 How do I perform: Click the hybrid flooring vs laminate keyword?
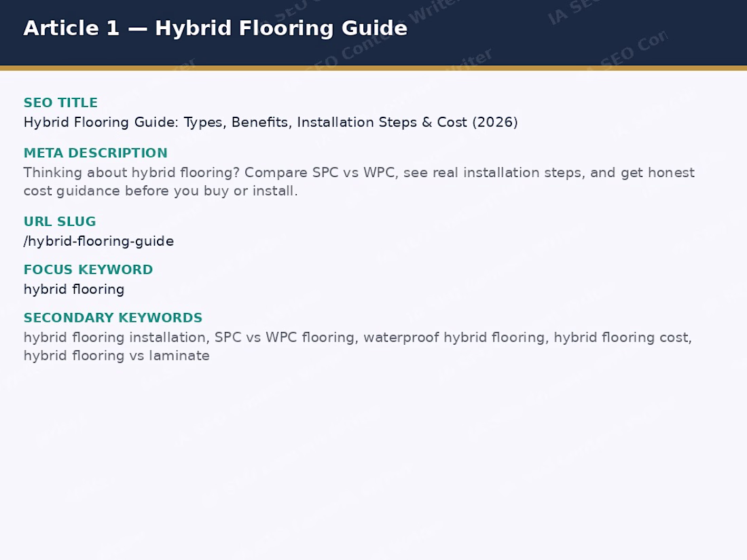coord(117,356)
